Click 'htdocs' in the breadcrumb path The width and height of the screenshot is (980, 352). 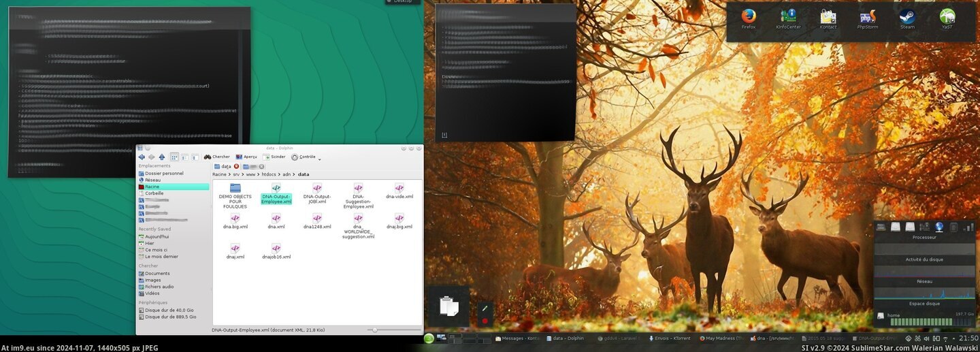(269, 174)
